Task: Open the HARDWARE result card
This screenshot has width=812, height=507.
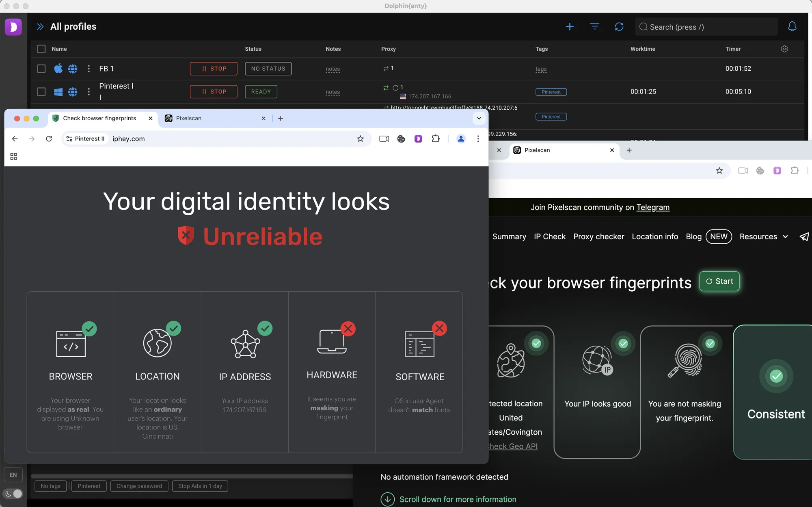Action: 332,372
